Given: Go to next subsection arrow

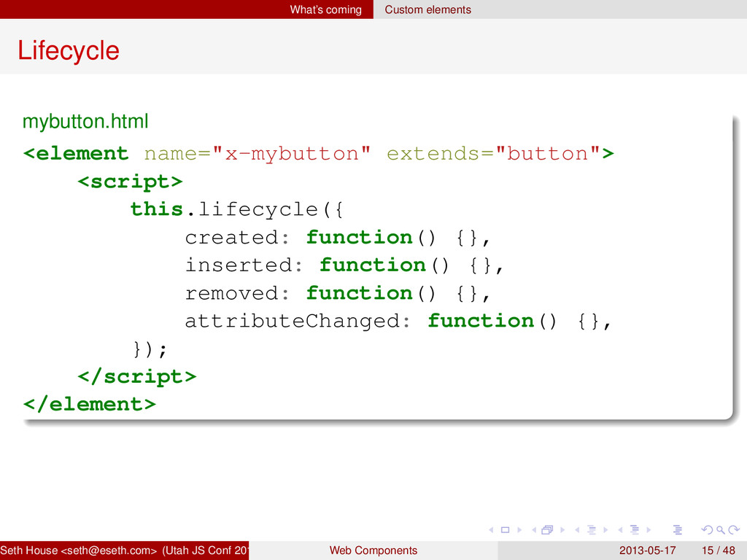Looking at the screenshot, I should 605,529.
